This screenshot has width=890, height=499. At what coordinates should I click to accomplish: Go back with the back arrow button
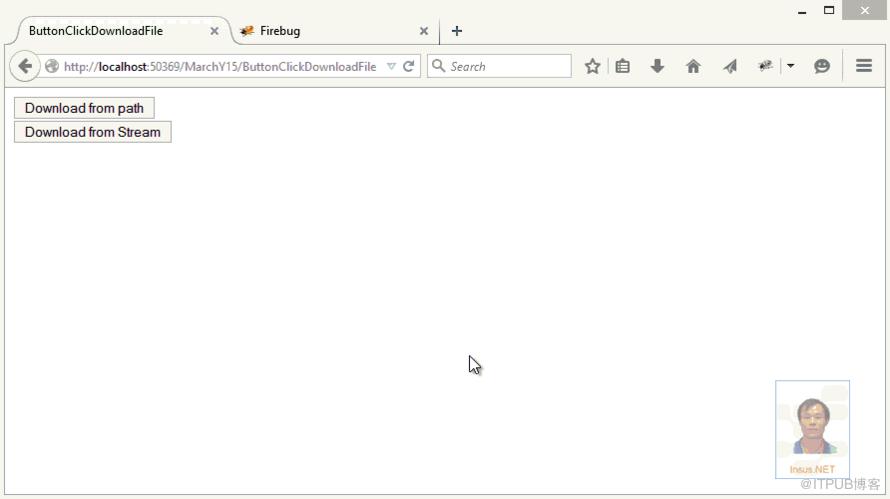click(x=24, y=66)
